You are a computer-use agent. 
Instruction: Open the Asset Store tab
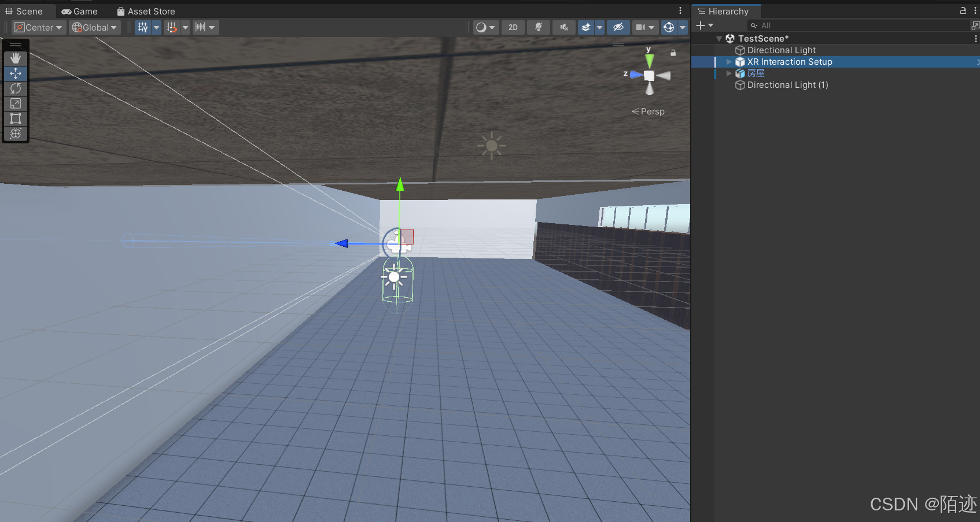pyautogui.click(x=146, y=12)
